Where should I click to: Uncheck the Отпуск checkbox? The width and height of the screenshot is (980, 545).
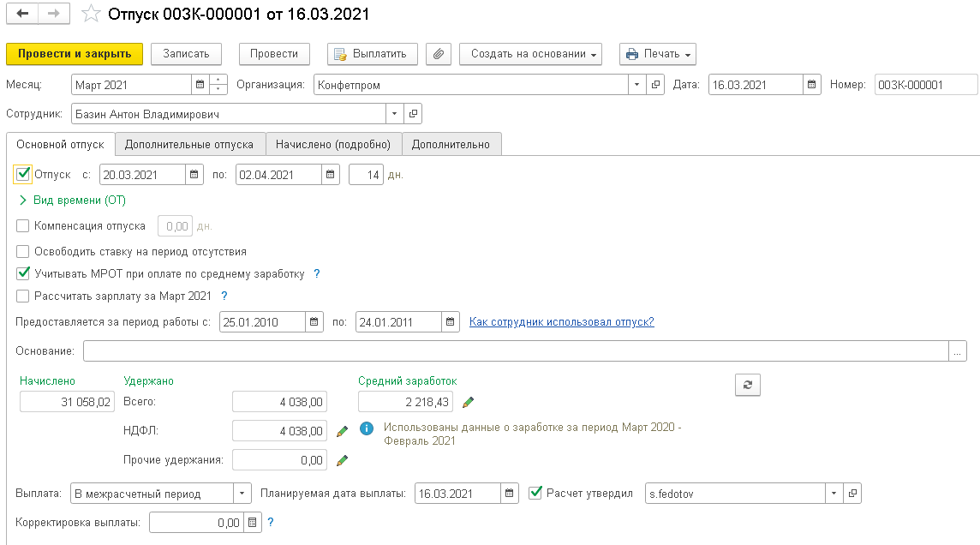click(24, 175)
